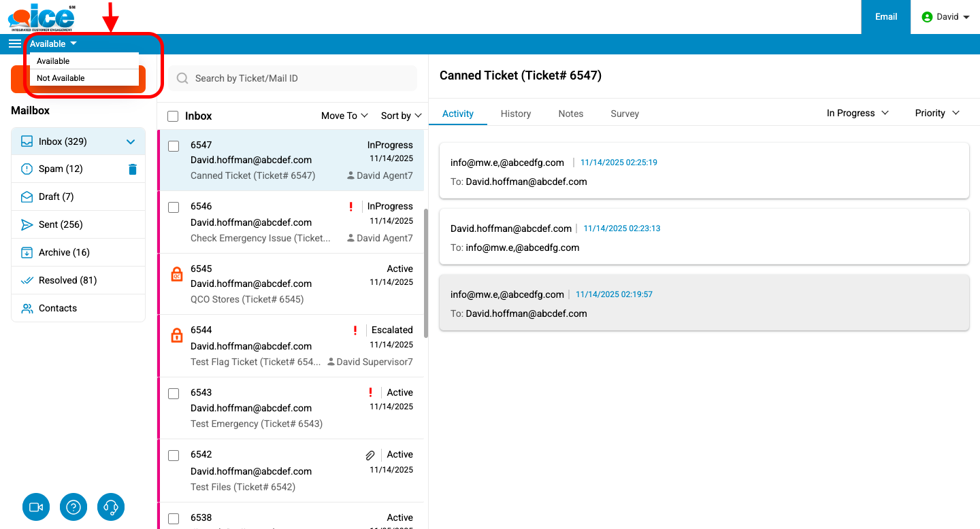The image size is (980, 529).
Task: Open the Move To dropdown
Action: [344, 116]
